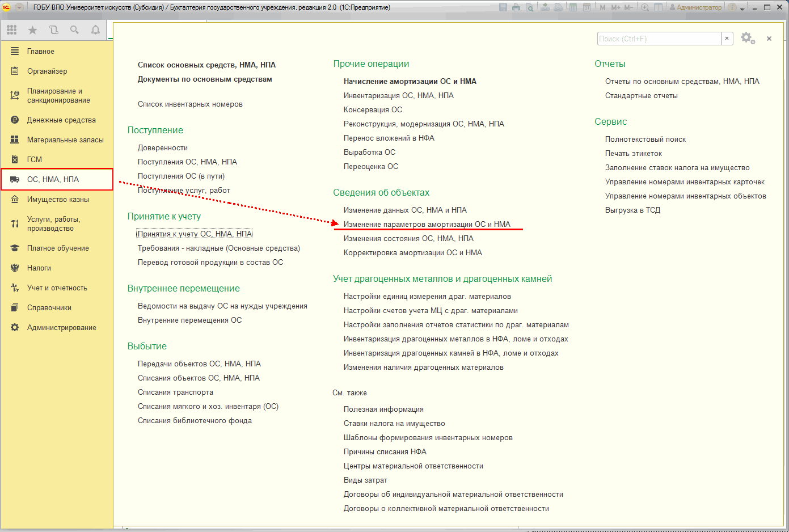The height and width of the screenshot is (532, 789).
Task: Click the Print preview icon
Action: [x=529, y=7]
